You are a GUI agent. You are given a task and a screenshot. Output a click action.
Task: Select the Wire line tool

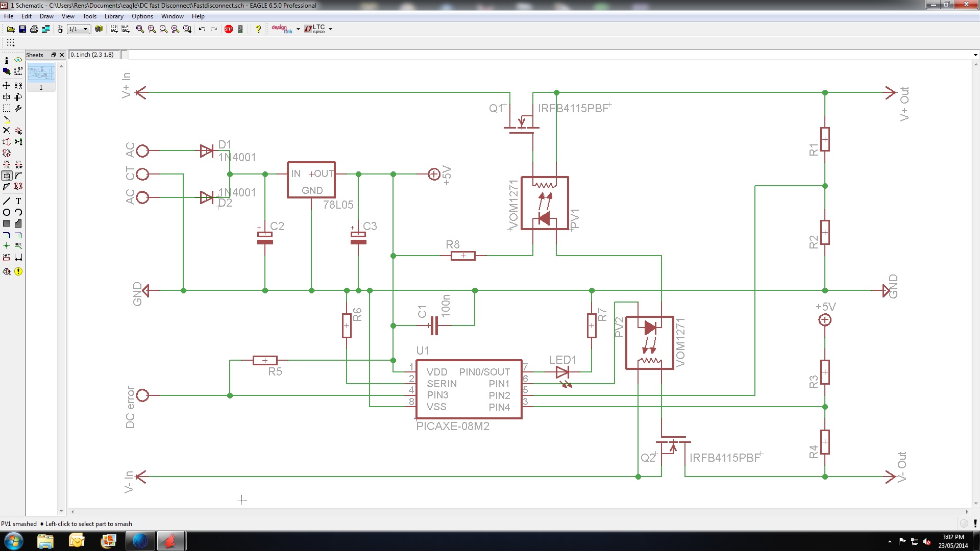coord(7,201)
